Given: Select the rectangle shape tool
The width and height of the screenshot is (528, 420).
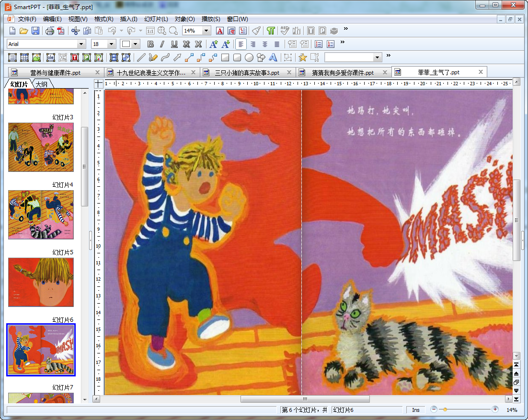Looking at the screenshot, I should (x=225, y=57).
